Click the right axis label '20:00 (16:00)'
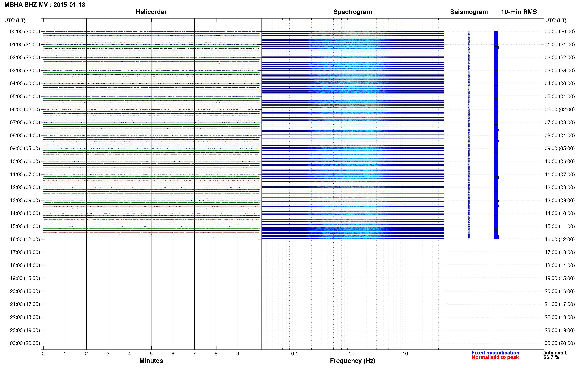The width and height of the screenshot is (588, 368). click(560, 291)
